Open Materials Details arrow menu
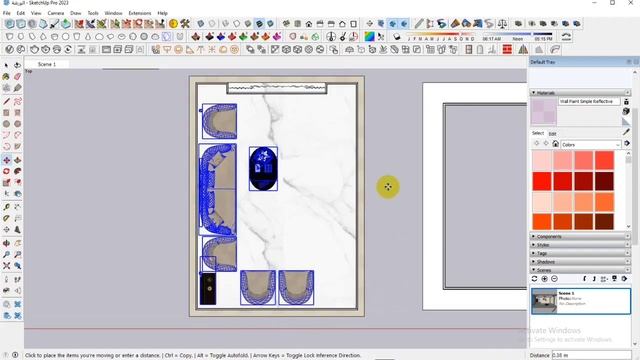Image resolution: width=640 pixels, height=360 pixels. coord(627,143)
